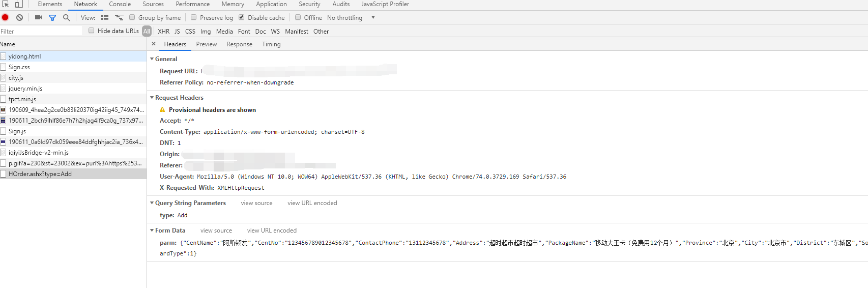Image resolution: width=868 pixels, height=288 pixels.
Task: Filter requests by Font type
Action: (244, 31)
